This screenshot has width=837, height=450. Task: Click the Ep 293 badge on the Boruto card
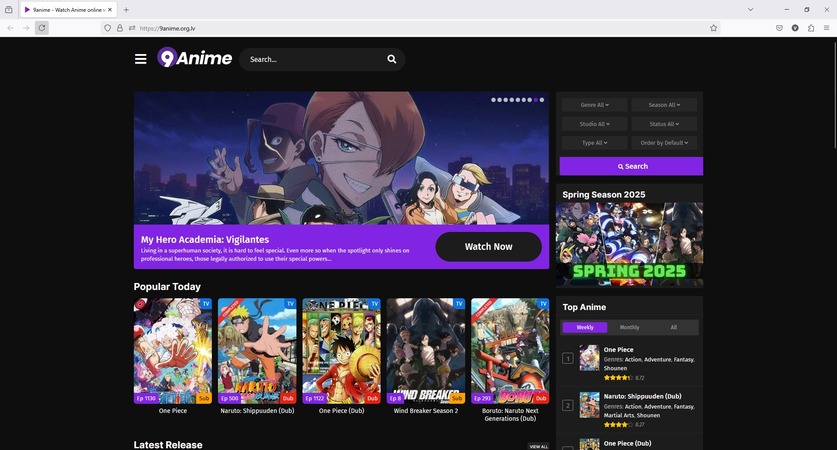point(483,398)
